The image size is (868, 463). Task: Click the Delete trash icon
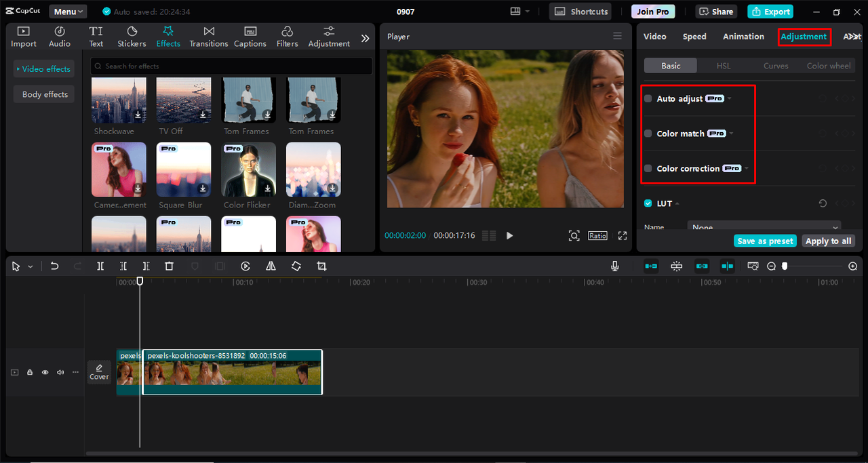point(170,266)
